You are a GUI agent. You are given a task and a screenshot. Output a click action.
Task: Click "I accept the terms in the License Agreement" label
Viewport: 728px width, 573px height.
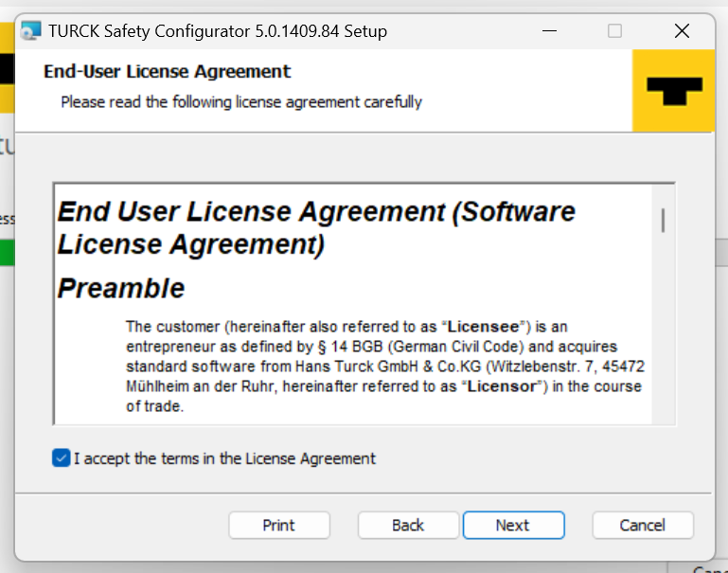point(224,458)
